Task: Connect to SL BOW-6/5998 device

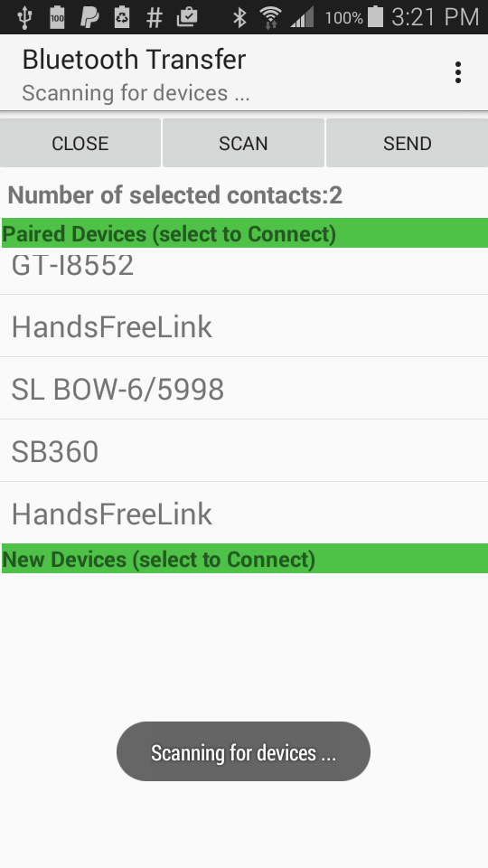Action: [x=244, y=388]
